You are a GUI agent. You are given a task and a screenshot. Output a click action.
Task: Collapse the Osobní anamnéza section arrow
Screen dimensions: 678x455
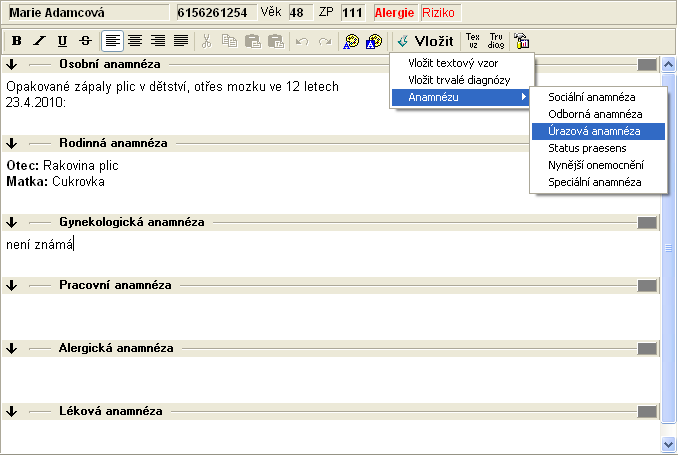point(11,65)
